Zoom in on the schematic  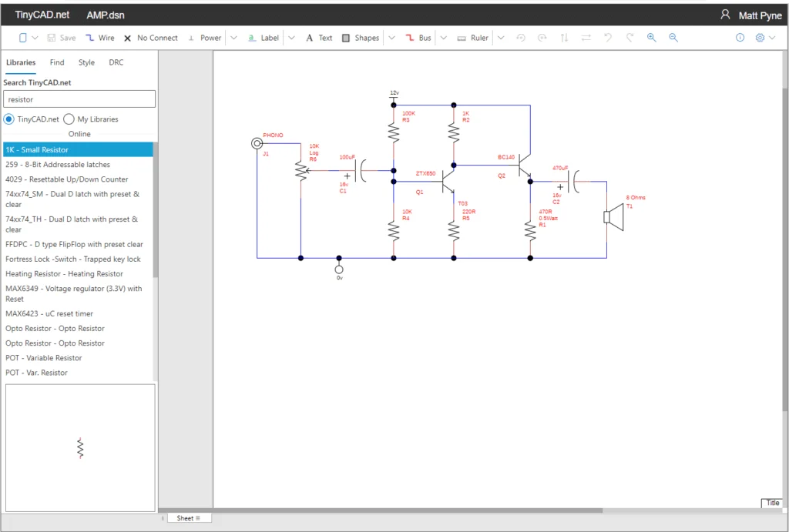(651, 37)
